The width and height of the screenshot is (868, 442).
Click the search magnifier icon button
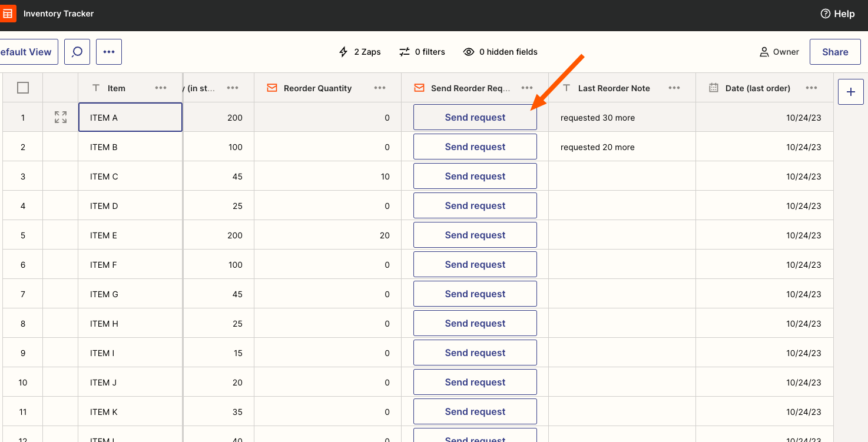(x=77, y=52)
